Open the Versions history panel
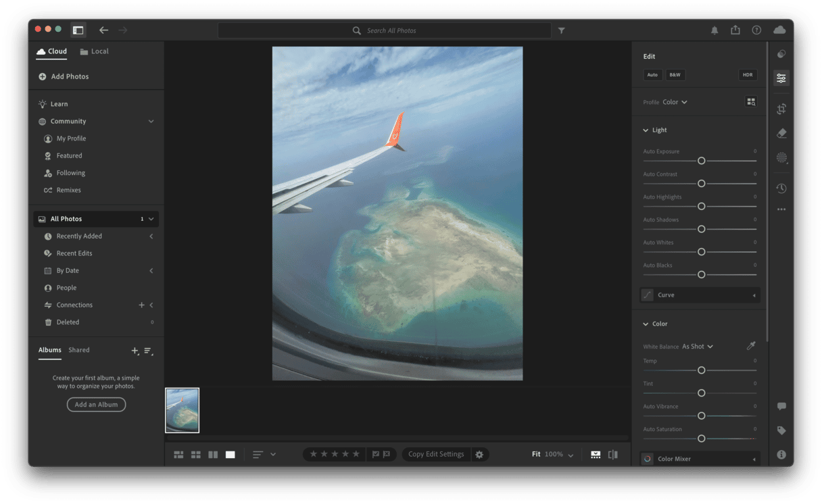Screen dimensions: 822x504 click(x=781, y=188)
